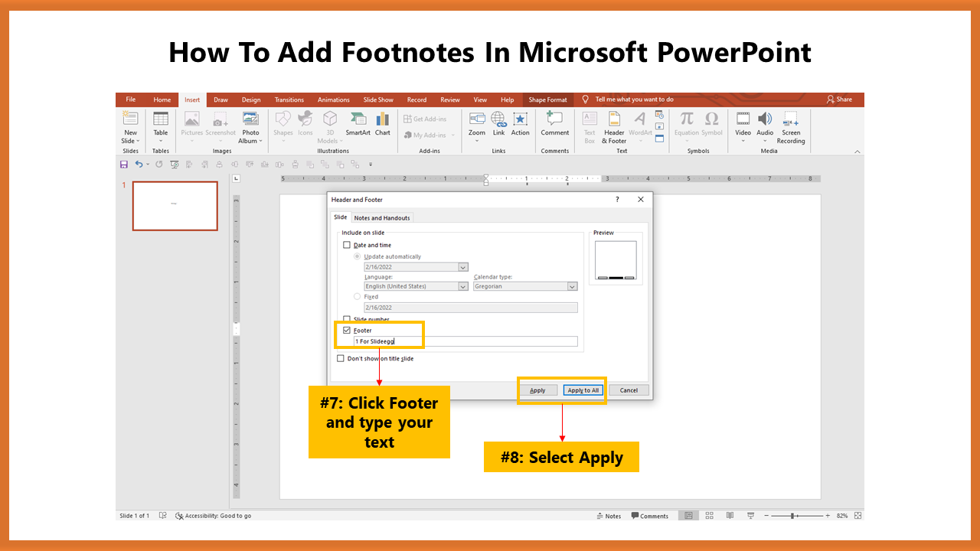Open Reading View from status bar

730,516
